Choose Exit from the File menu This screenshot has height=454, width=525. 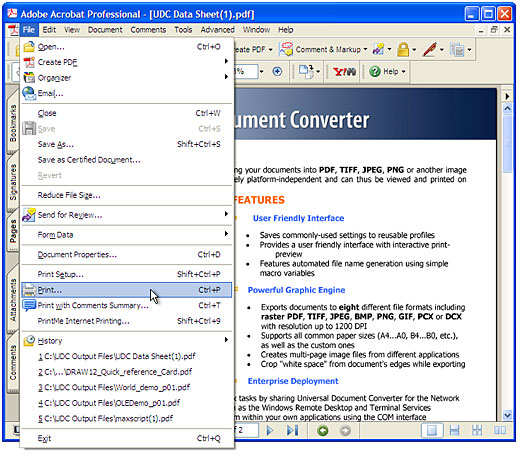[127, 438]
